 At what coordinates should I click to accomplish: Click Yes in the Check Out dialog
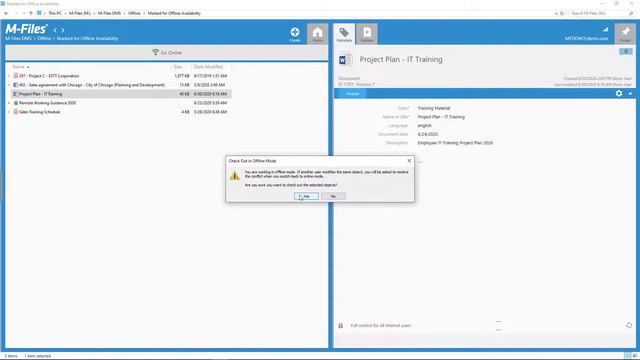(x=306, y=196)
